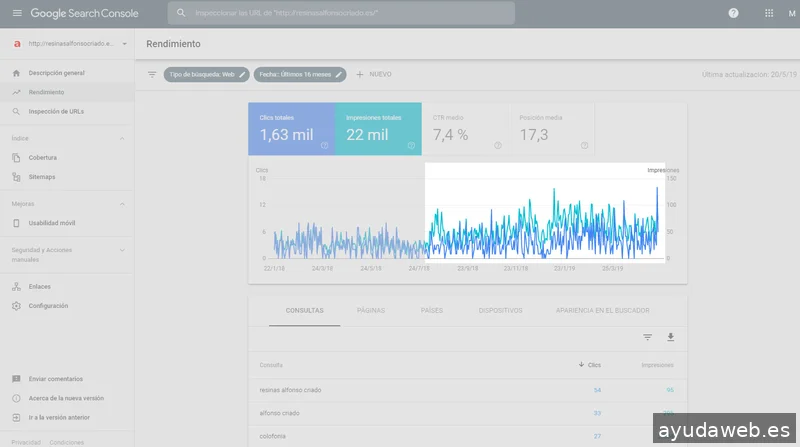The image size is (800, 447).
Task: Open the Help question mark icon
Action: coord(733,14)
